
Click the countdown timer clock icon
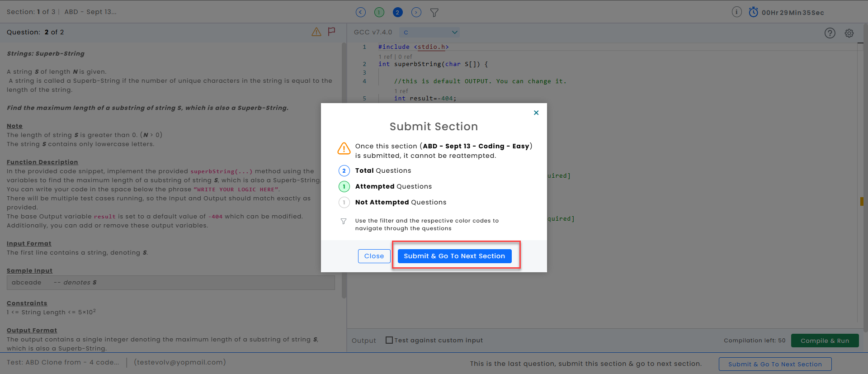pyautogui.click(x=753, y=12)
